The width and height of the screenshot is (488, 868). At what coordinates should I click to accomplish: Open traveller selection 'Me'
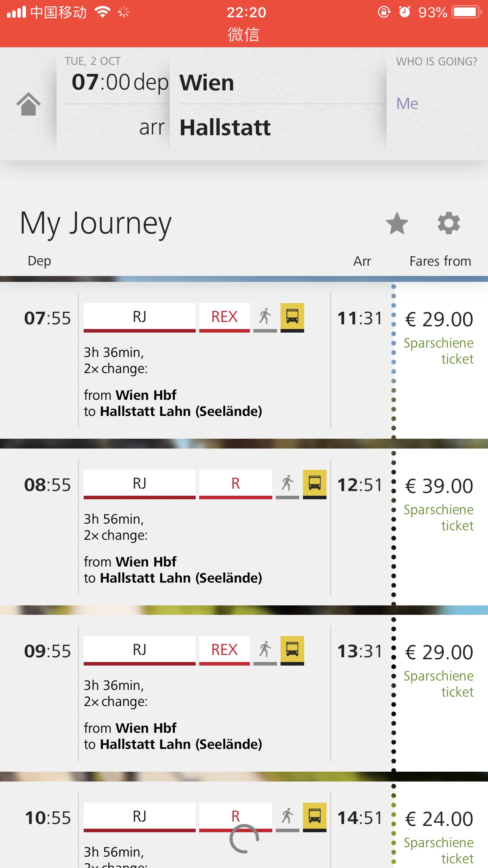pos(407,104)
